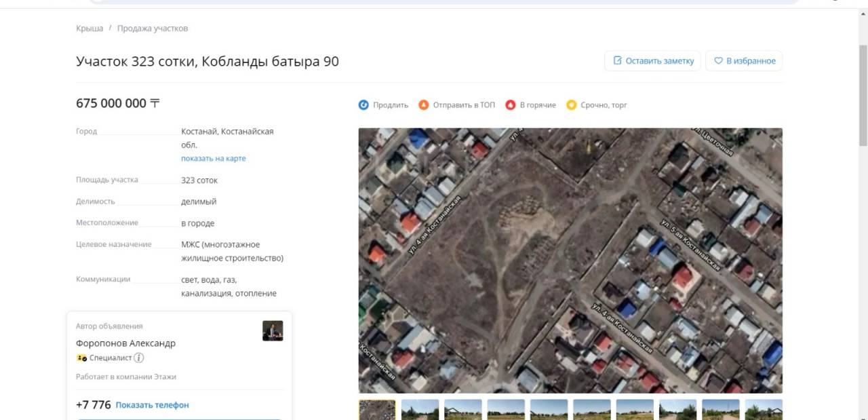Image resolution: width=868 pixels, height=420 pixels.
Task: Click the info icon next to Специалист
Action: coord(139,358)
